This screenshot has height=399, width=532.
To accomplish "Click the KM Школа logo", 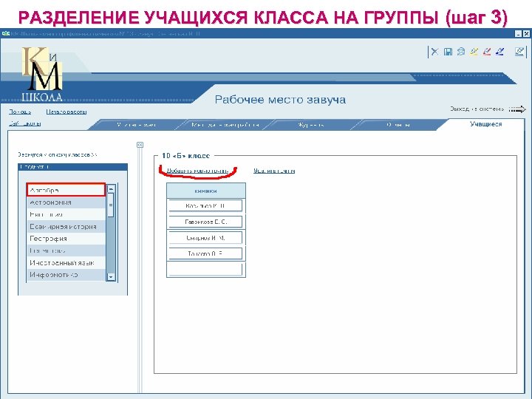I will 42,75.
